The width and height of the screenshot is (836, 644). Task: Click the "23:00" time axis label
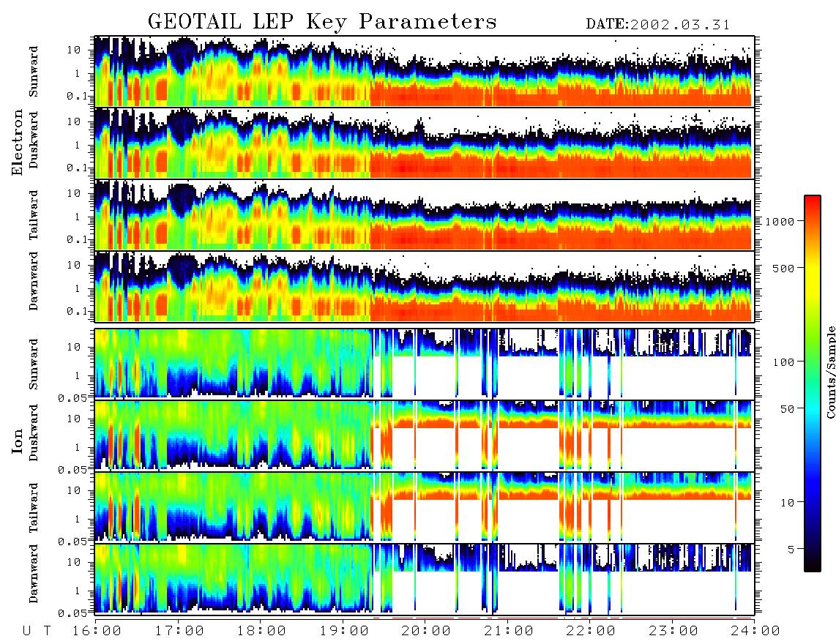(673, 632)
